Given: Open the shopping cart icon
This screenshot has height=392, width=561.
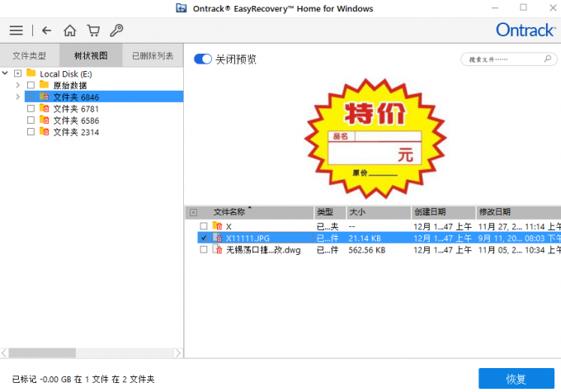Looking at the screenshot, I should point(93,31).
